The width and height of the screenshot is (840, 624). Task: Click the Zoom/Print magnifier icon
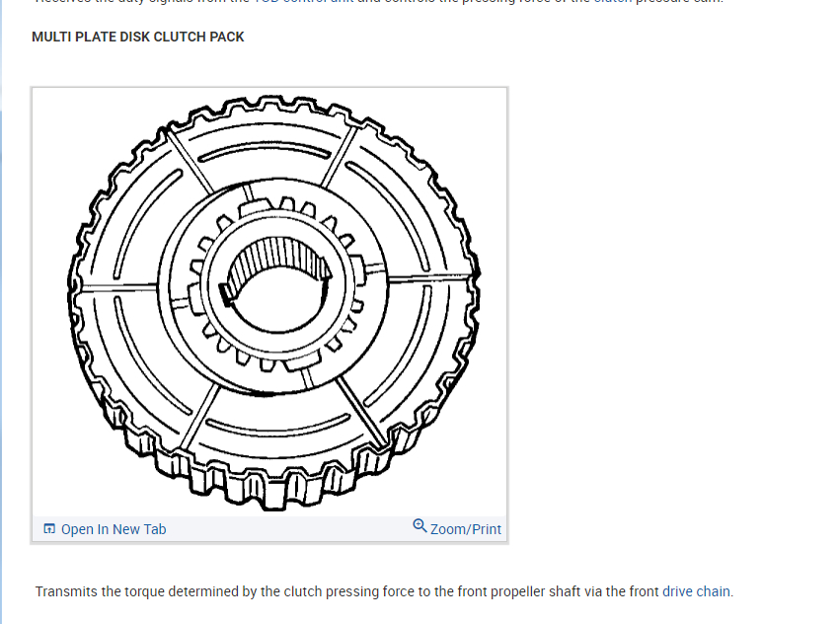tap(420, 526)
